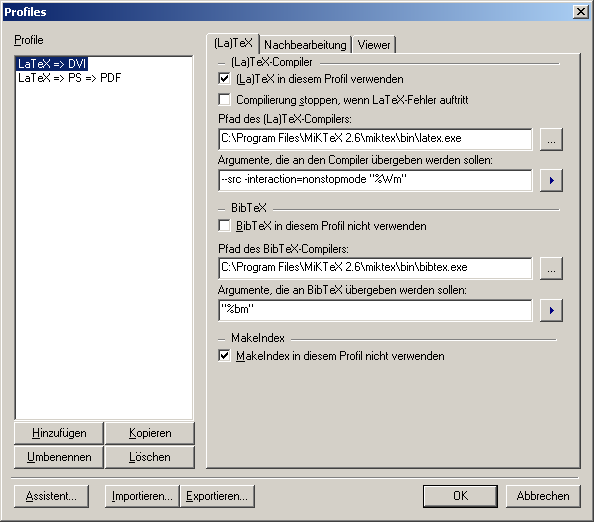Click the Hinzufügen button
594x522 pixels.
(x=59, y=433)
